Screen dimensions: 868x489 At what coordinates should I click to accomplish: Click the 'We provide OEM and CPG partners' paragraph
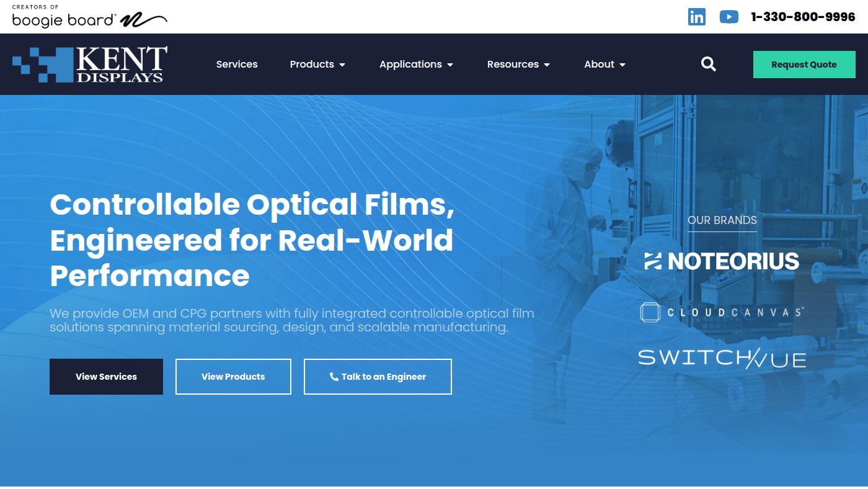tap(292, 320)
